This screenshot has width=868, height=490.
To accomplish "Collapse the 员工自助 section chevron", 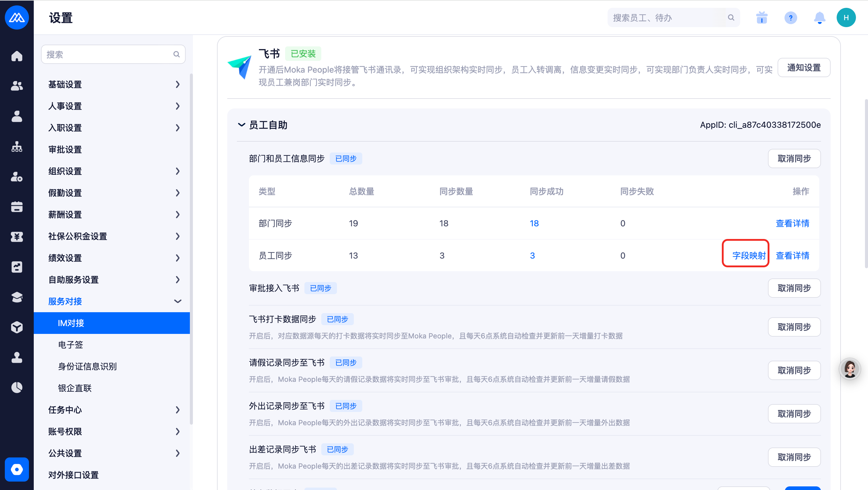I will point(241,125).
